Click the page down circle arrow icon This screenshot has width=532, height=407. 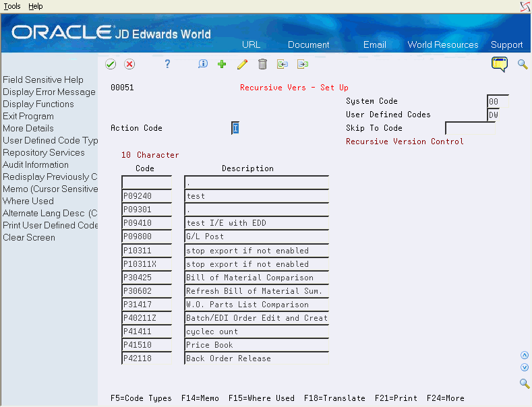click(x=525, y=367)
